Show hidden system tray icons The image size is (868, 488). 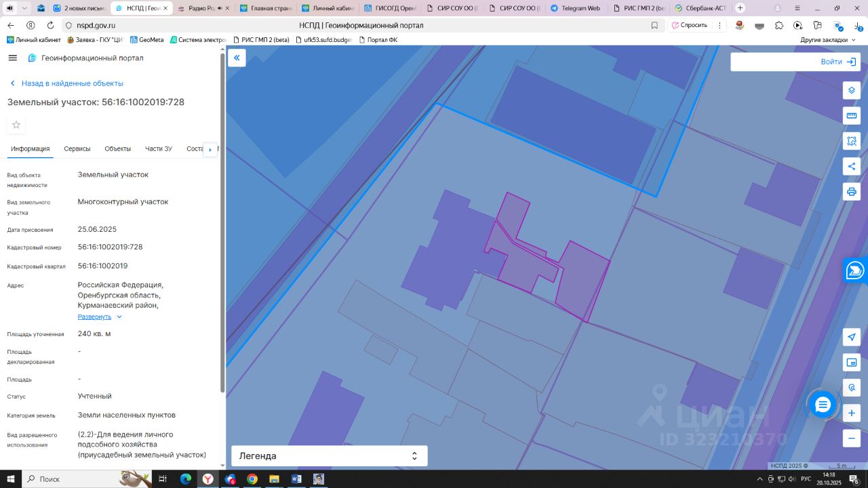(x=759, y=479)
